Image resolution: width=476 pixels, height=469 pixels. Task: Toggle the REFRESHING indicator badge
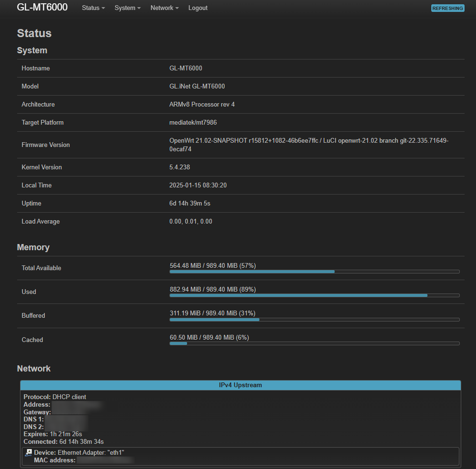[x=448, y=8]
